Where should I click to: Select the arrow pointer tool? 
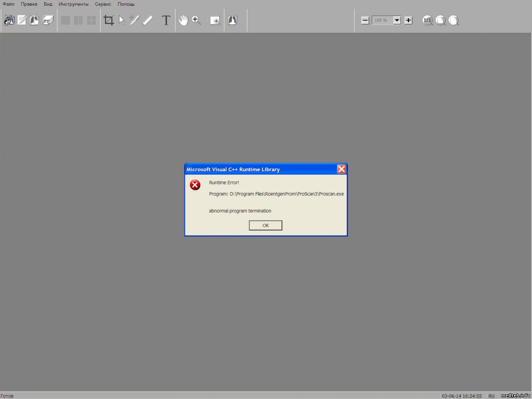click(122, 20)
